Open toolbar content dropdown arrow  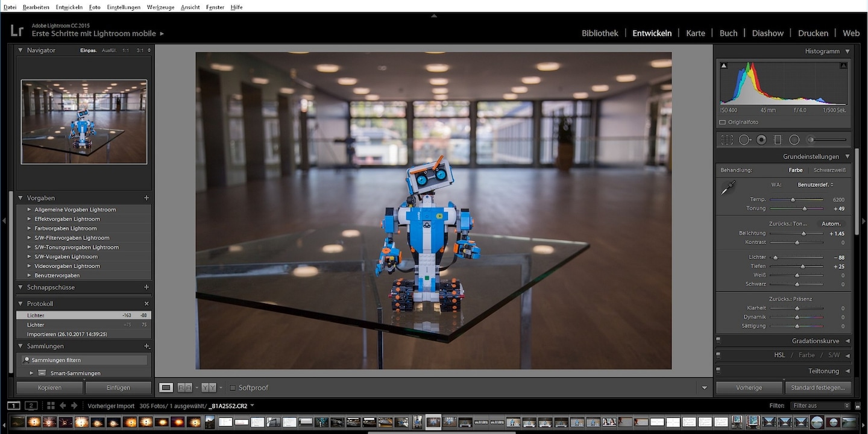(x=705, y=388)
